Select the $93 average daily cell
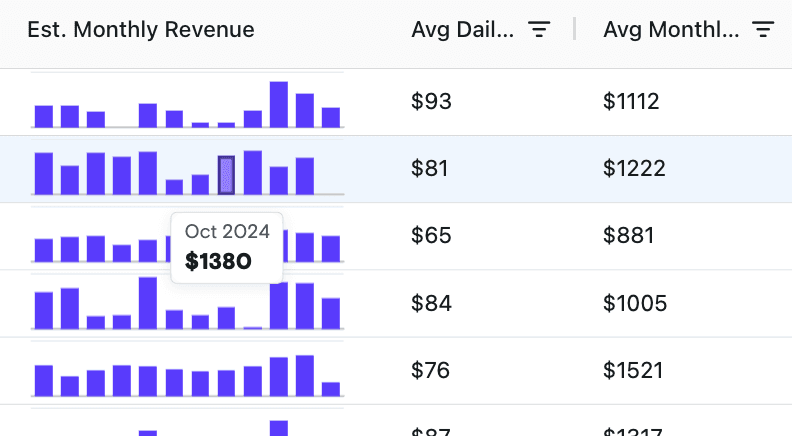This screenshot has width=792, height=436. point(432,101)
